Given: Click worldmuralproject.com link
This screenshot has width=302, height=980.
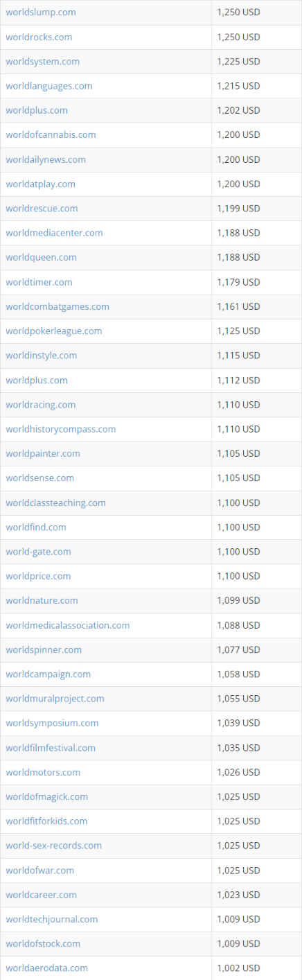Looking at the screenshot, I should tap(55, 699).
